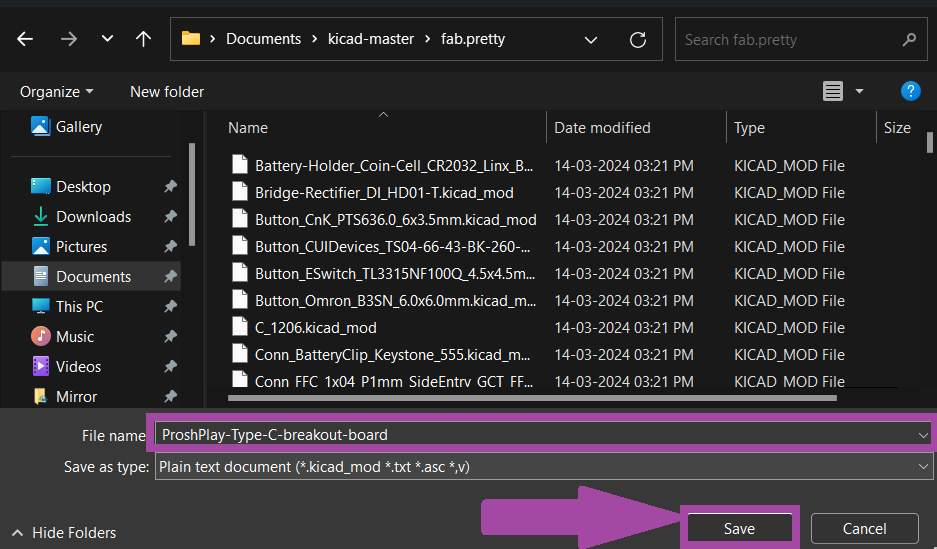937x549 pixels.
Task: Expand the address bar path history
Action: point(591,40)
